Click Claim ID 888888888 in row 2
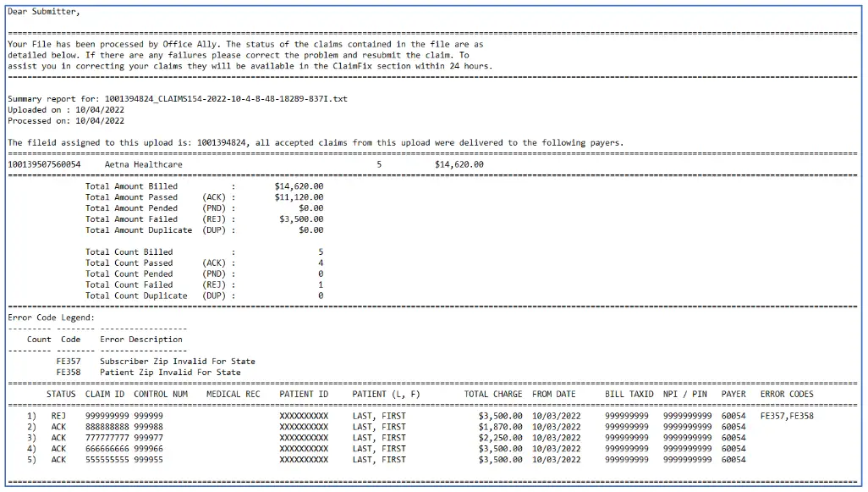This screenshot has height=492, width=868. click(109, 427)
